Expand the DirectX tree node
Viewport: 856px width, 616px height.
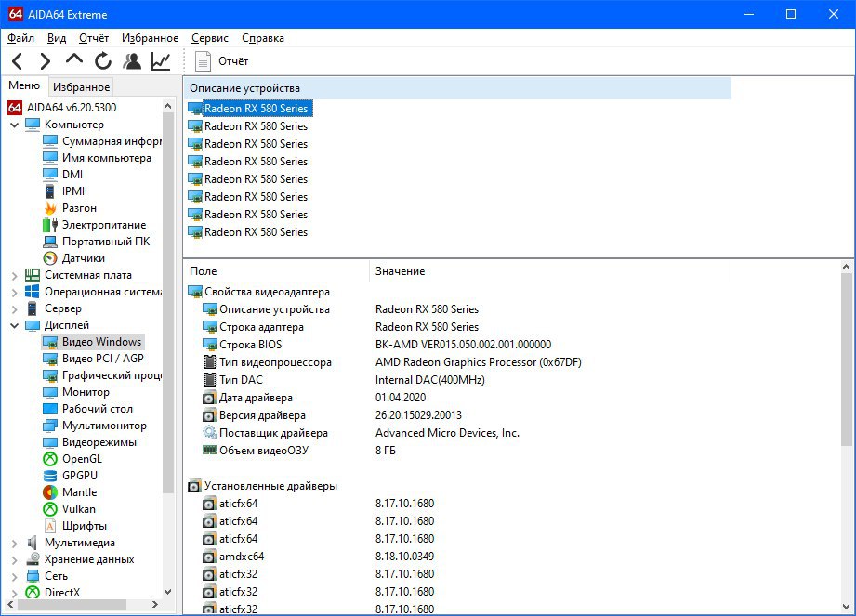(15, 593)
